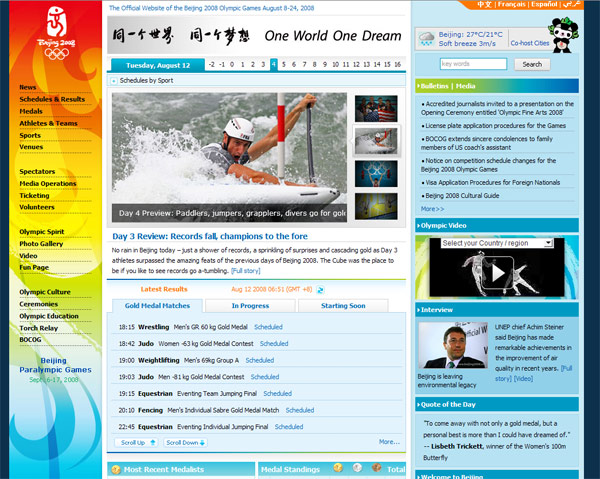Open the BOCOG sidebar link
Image resolution: width=600 pixels, height=479 pixels.
tap(30, 340)
